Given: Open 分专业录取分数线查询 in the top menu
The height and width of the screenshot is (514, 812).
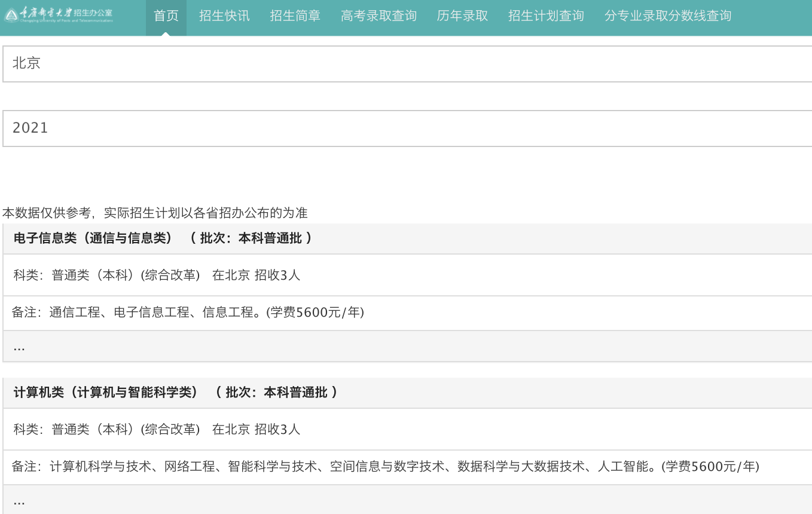Looking at the screenshot, I should 667,16.
